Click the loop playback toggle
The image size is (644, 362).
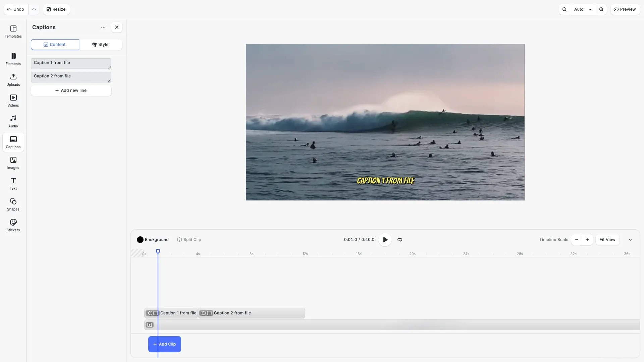click(399, 239)
